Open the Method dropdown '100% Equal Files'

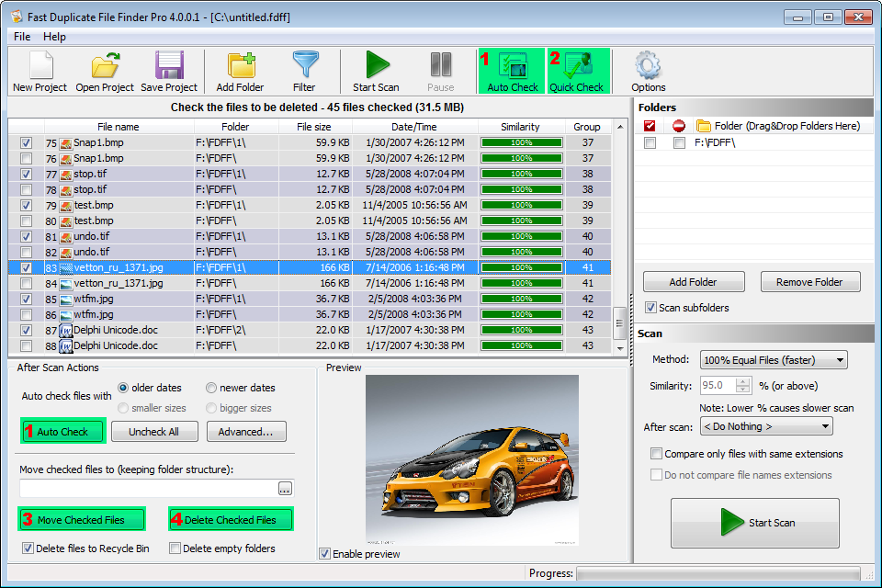774,360
